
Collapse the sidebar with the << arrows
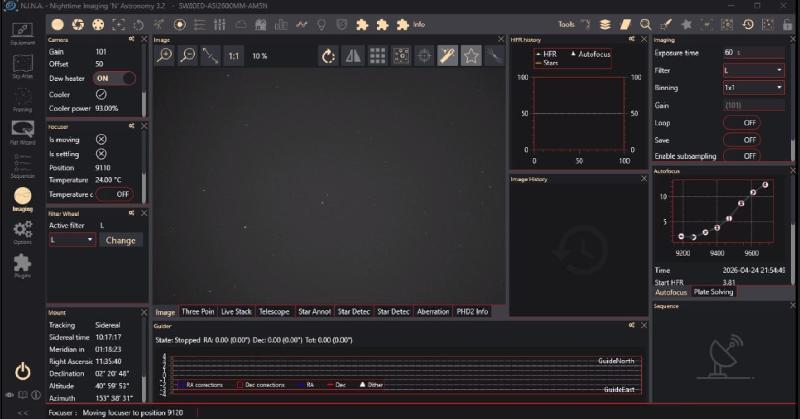(x=23, y=412)
